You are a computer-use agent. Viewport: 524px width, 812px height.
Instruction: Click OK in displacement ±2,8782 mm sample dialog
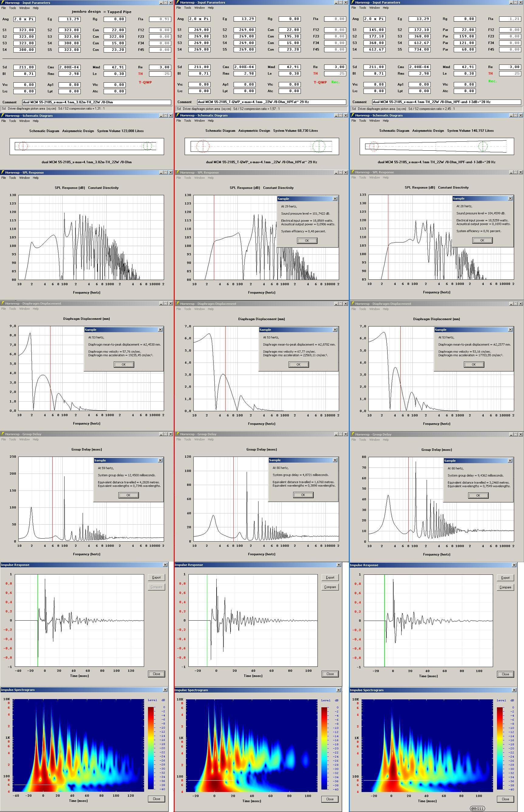[298, 364]
